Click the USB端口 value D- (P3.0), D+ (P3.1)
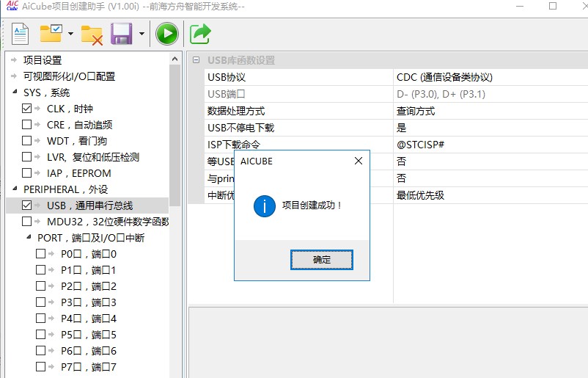This screenshot has width=588, height=378. 441,94
